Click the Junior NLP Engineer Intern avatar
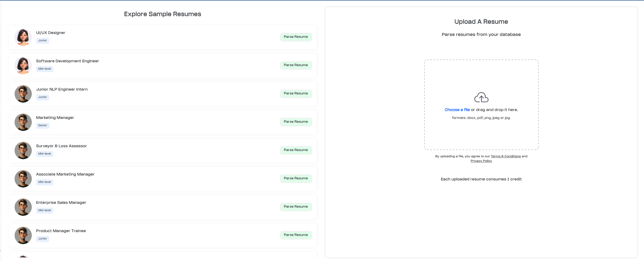 click(x=23, y=94)
